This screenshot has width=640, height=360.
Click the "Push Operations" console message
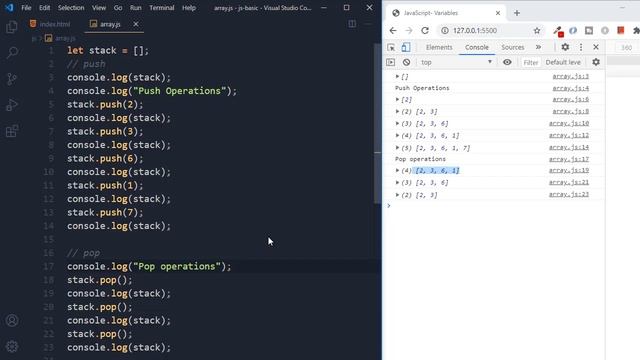(x=422, y=88)
